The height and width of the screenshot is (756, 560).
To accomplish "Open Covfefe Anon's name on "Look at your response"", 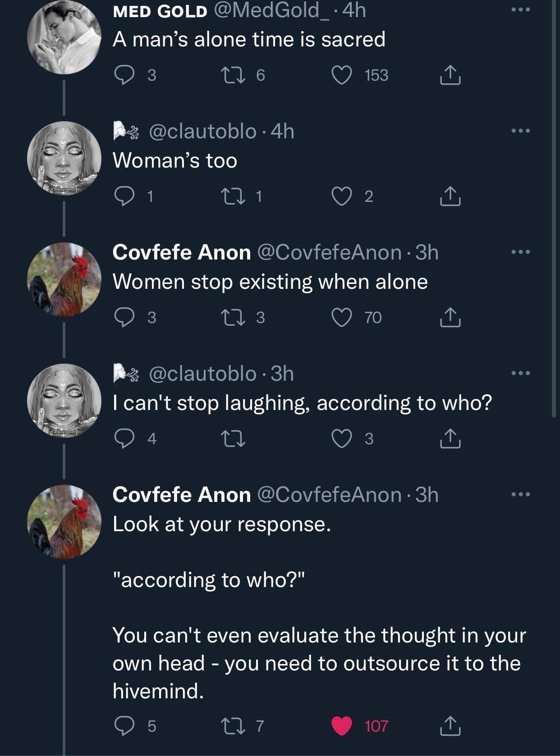I will click(181, 495).
